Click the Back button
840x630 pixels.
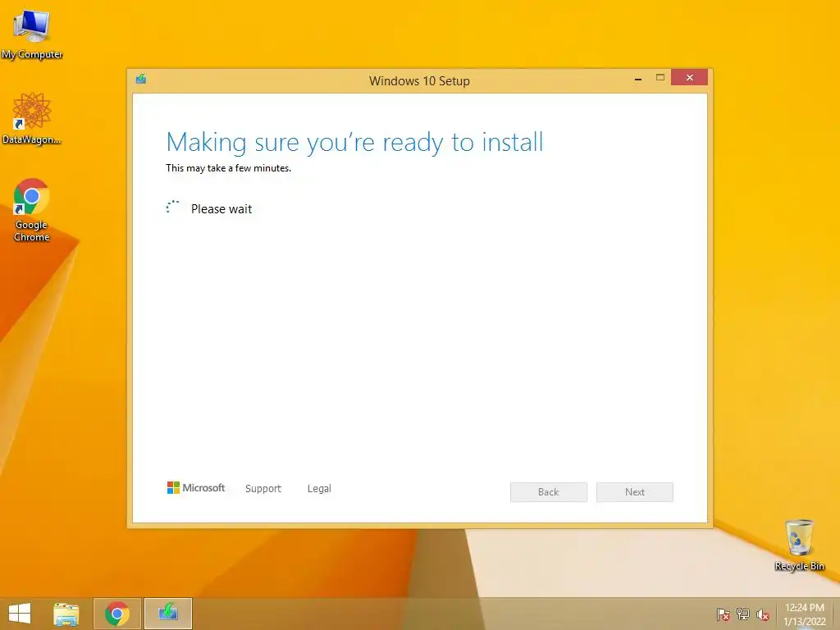click(549, 492)
